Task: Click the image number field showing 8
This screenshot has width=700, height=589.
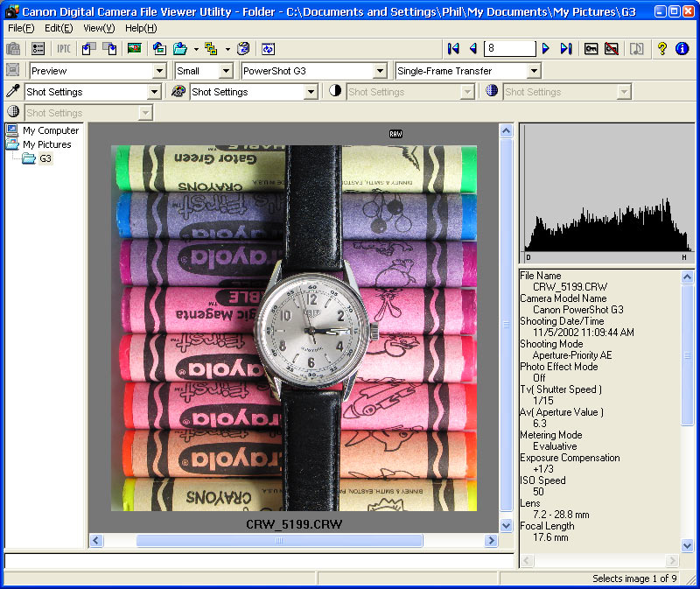Action: (510, 48)
